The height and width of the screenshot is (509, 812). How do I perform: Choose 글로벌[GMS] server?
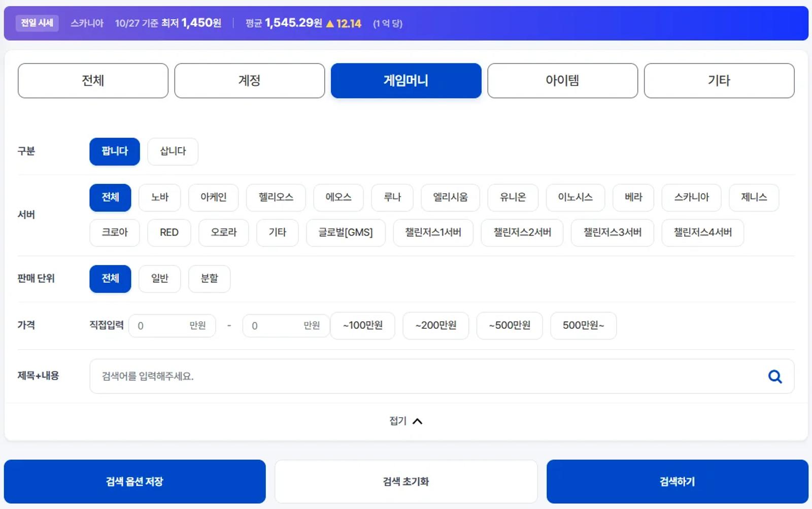346,233
